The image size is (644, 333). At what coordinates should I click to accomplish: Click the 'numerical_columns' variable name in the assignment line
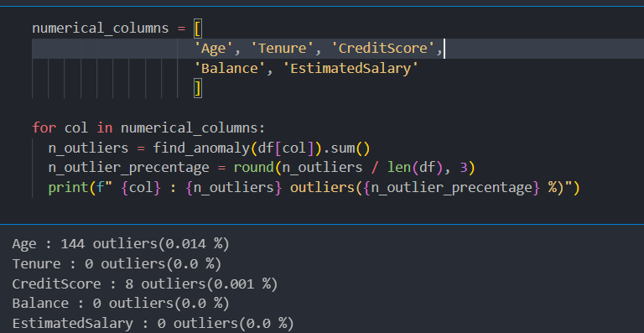coord(101,29)
